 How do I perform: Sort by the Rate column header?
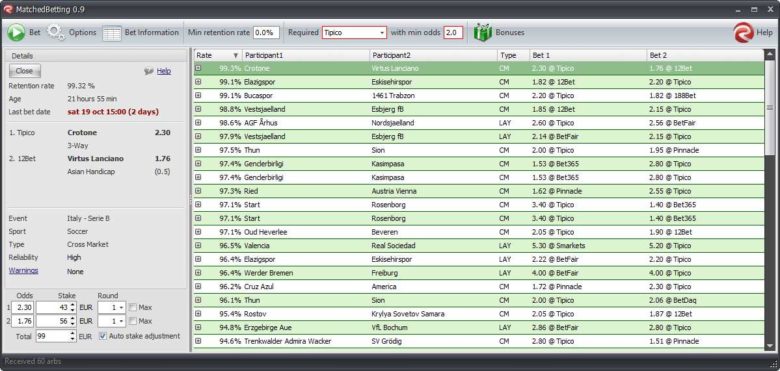pyautogui.click(x=217, y=55)
